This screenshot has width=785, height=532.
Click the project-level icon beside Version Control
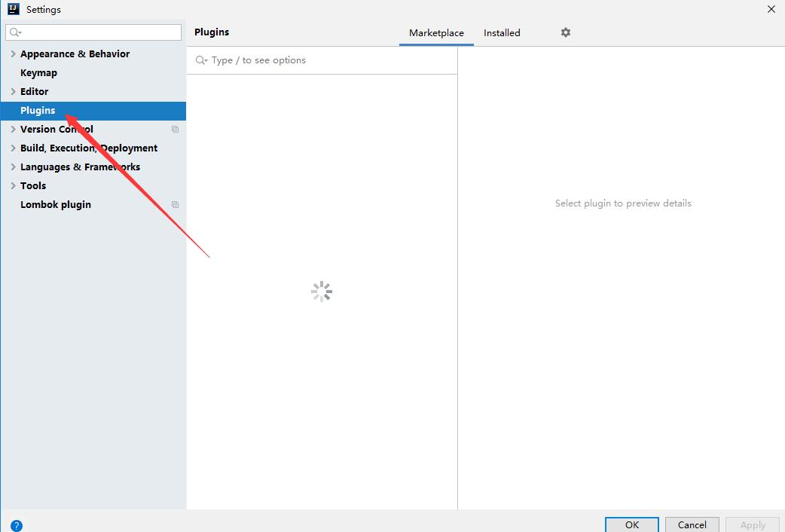tap(176, 130)
